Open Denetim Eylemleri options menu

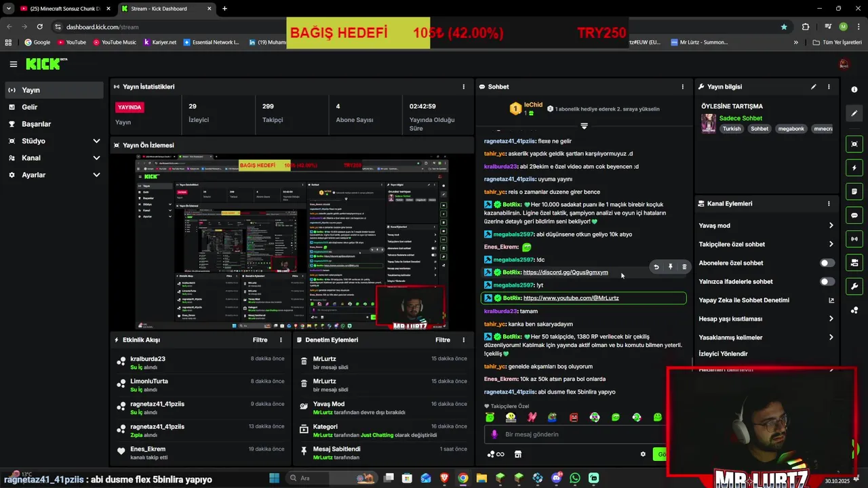click(x=464, y=340)
